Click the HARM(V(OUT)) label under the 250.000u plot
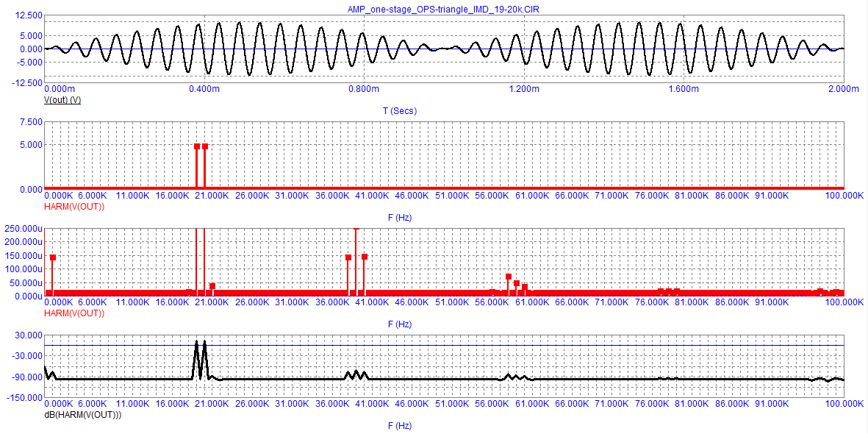The width and height of the screenshot is (868, 434). coord(73,313)
